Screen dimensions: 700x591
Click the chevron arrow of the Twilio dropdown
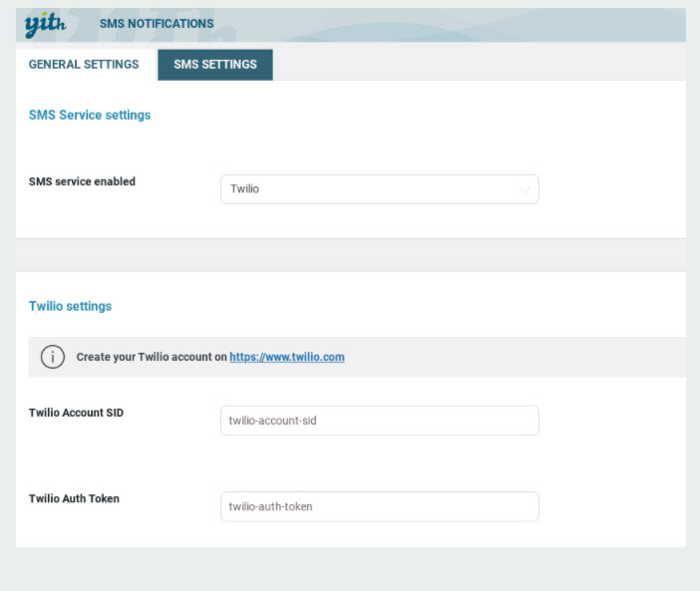[525, 189]
